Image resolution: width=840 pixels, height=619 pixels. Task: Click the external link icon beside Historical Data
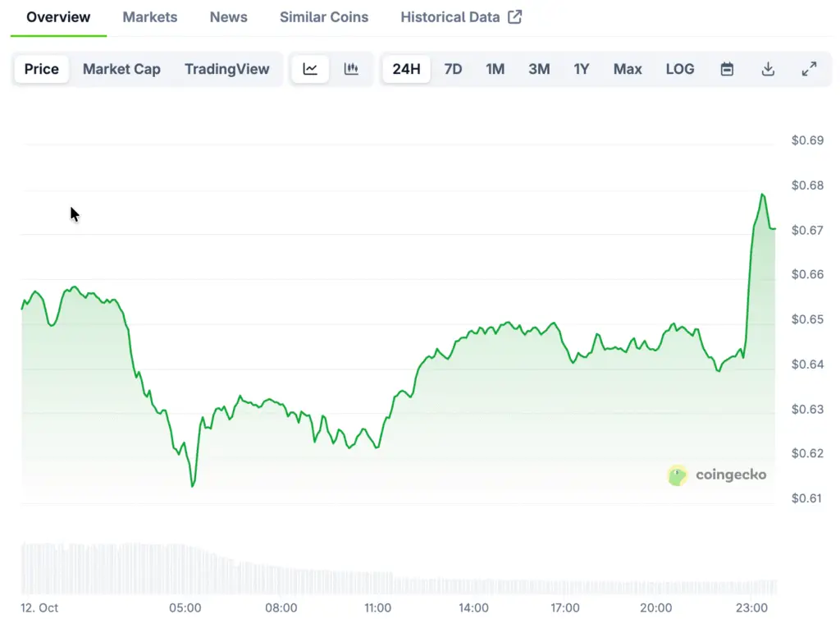tap(515, 16)
